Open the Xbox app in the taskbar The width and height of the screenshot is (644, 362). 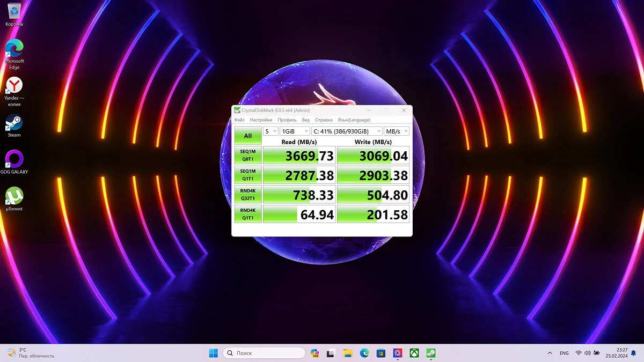414,353
